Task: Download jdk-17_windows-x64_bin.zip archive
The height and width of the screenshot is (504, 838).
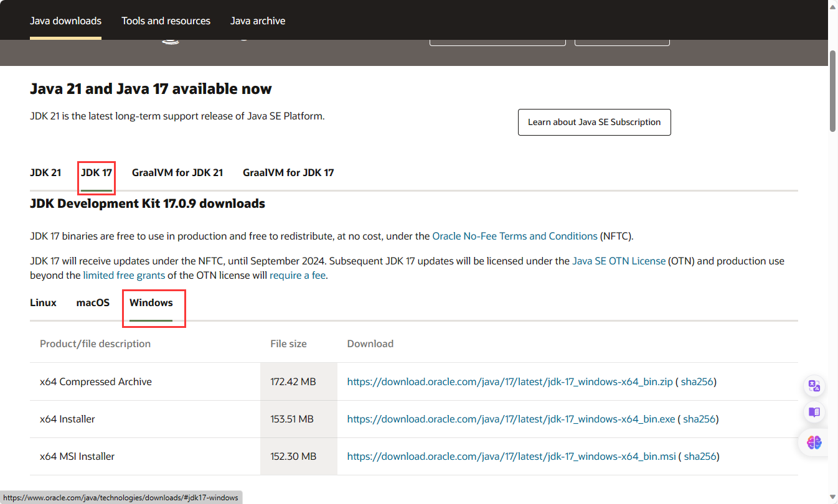Action: [x=510, y=381]
